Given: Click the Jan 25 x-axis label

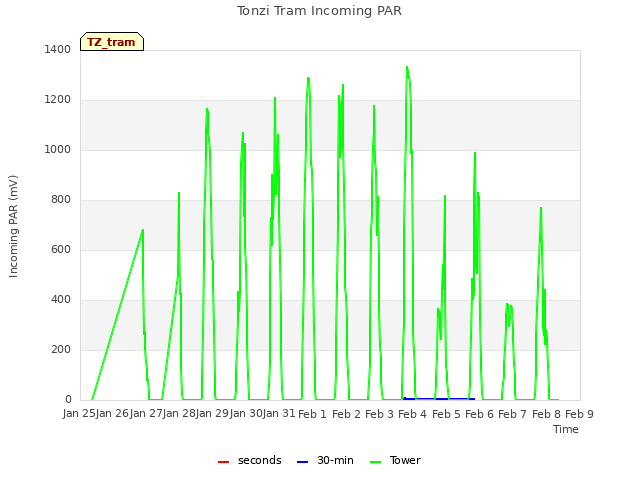Looking at the screenshot, I should pos(79,414).
